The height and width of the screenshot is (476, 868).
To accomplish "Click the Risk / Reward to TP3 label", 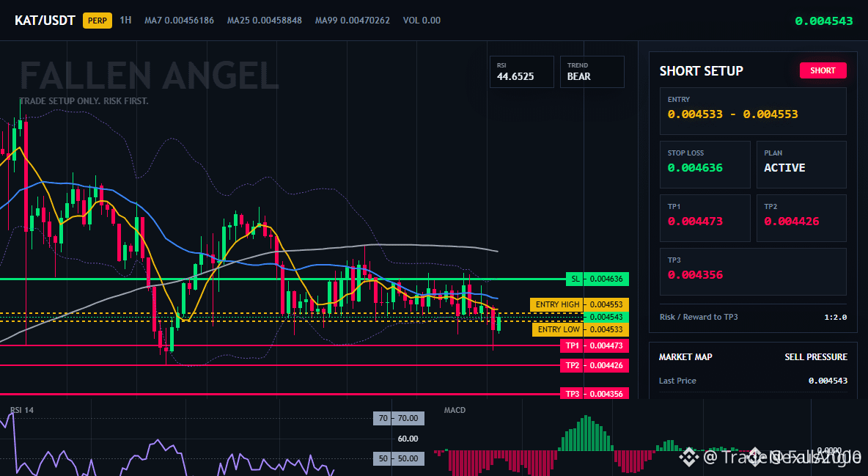I will point(698,317).
